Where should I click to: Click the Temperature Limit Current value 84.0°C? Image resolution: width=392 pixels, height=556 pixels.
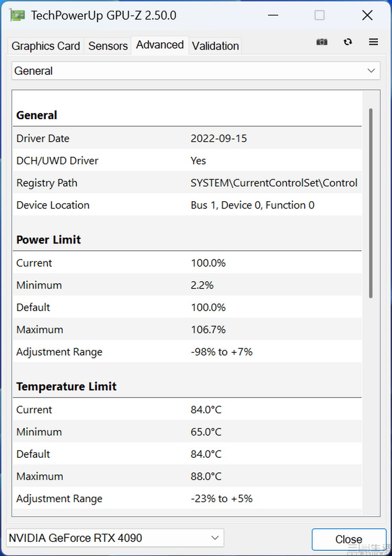pos(206,410)
